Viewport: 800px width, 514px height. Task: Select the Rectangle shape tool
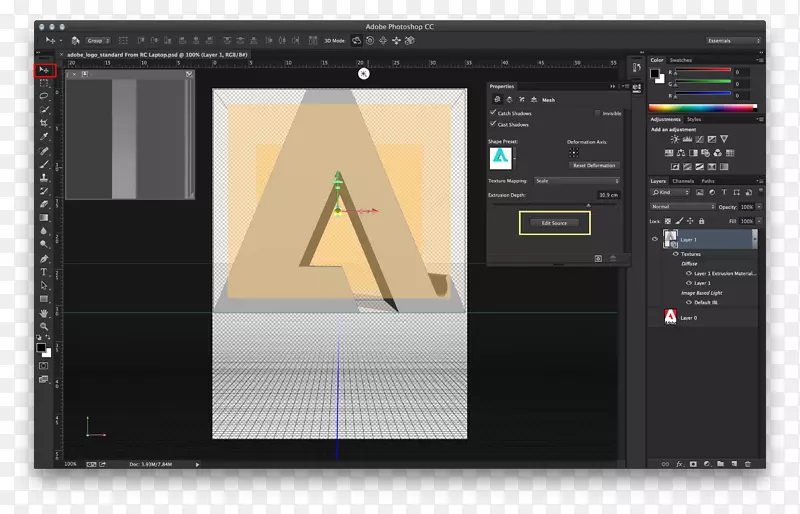44,299
